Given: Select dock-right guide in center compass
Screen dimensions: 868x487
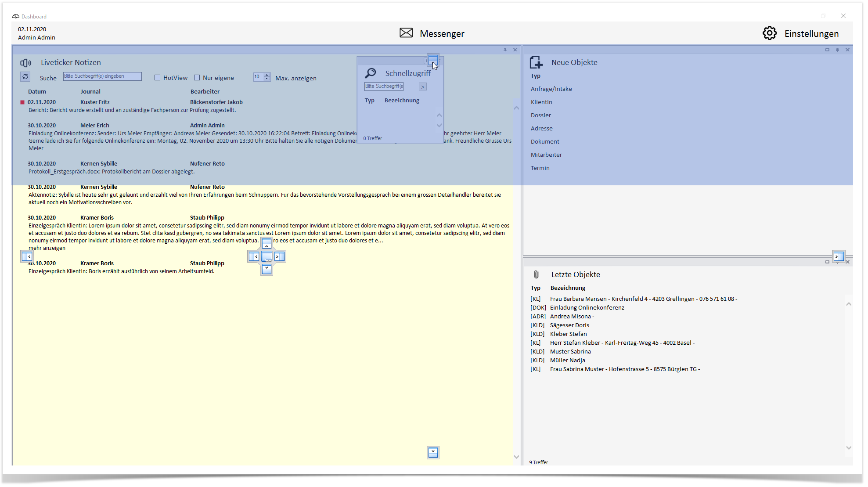Looking at the screenshot, I should 280,256.
